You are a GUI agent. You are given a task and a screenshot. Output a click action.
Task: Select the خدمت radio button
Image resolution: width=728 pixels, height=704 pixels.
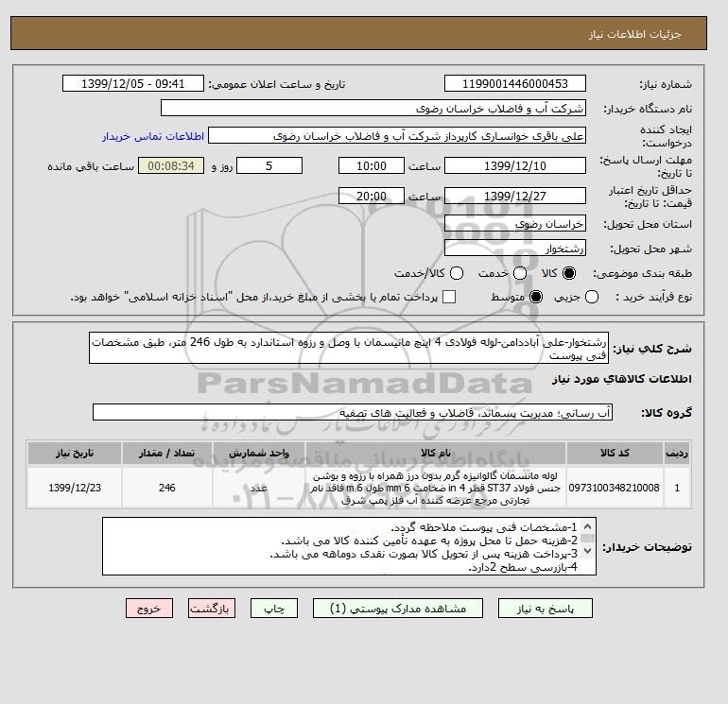[x=520, y=273]
